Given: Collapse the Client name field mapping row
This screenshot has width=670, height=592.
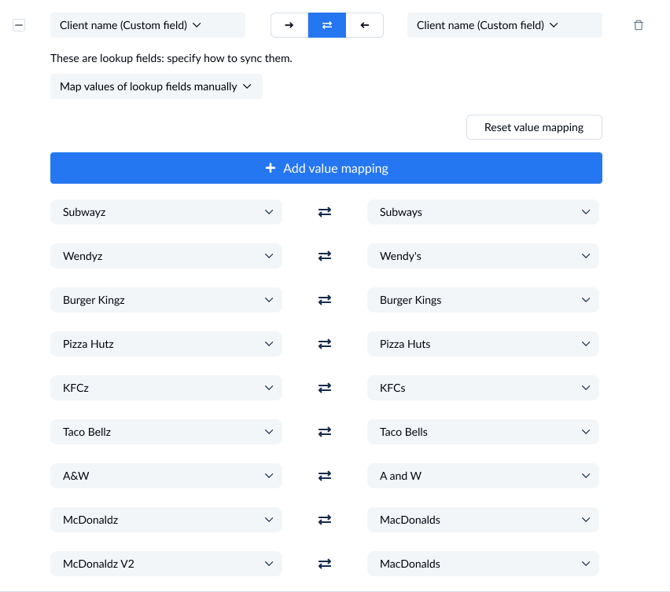Looking at the screenshot, I should [19, 25].
